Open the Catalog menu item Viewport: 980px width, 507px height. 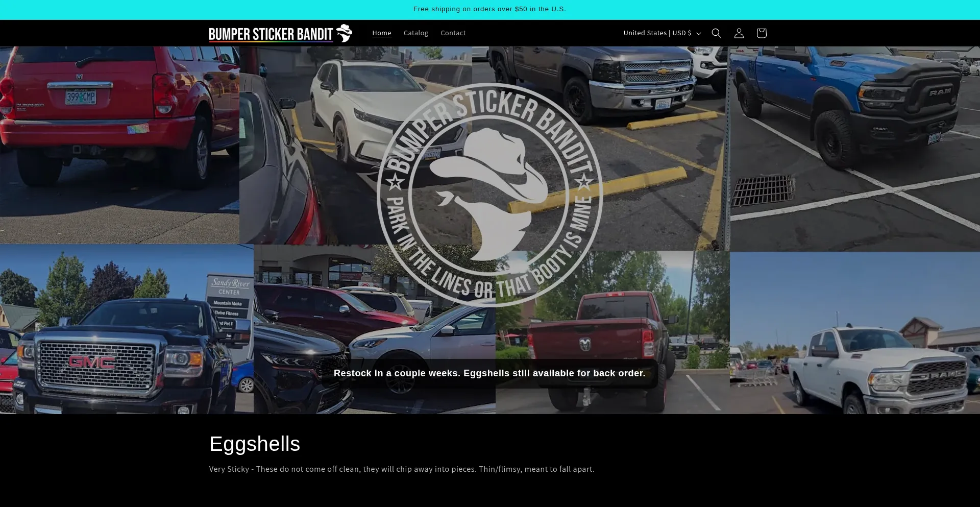point(416,33)
